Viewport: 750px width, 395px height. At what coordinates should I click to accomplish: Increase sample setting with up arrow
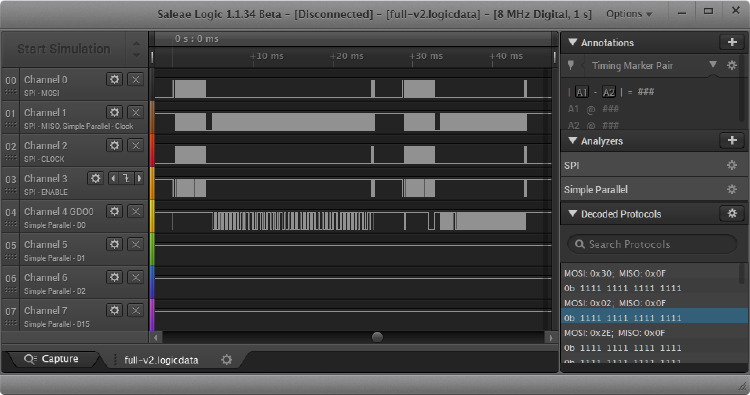pos(136,44)
